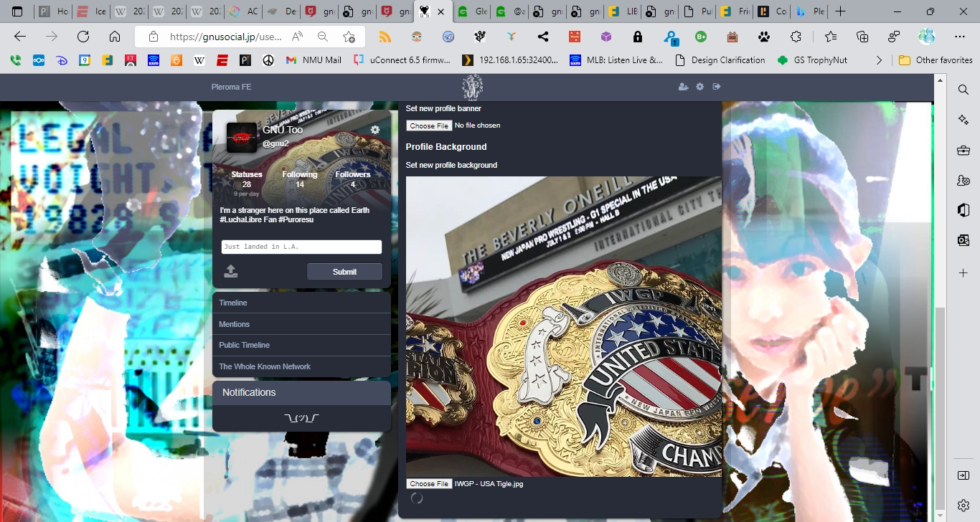Add a site with sidebar plus icon
This screenshot has width=980, height=522.
pos(963,273)
